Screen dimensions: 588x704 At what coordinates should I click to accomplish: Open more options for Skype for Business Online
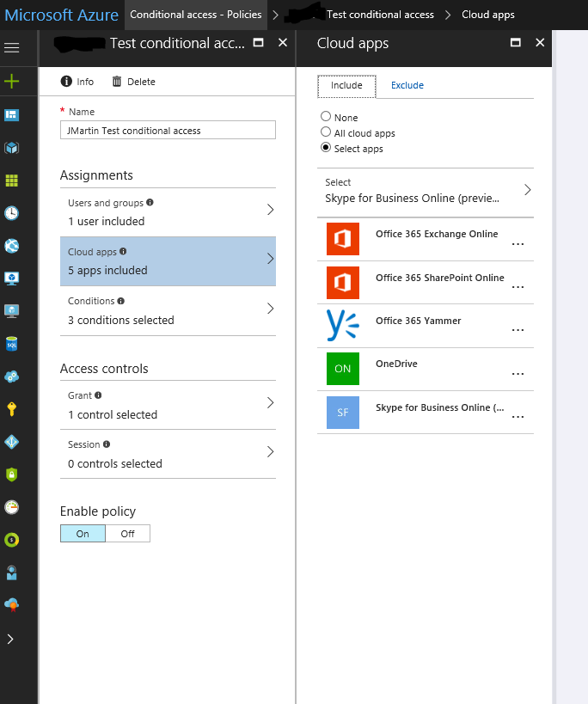[518, 417]
